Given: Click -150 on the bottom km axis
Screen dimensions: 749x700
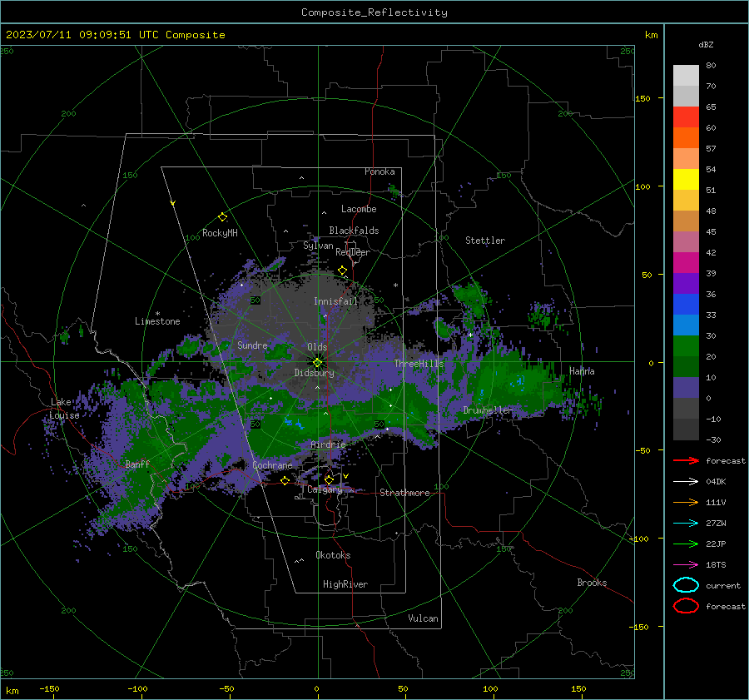Looking at the screenshot, I should click(49, 688).
